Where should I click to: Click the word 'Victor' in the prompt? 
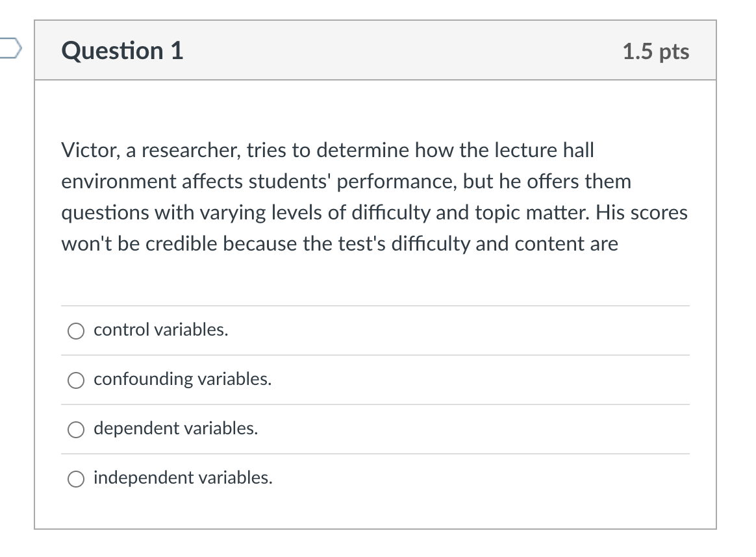click(90, 151)
